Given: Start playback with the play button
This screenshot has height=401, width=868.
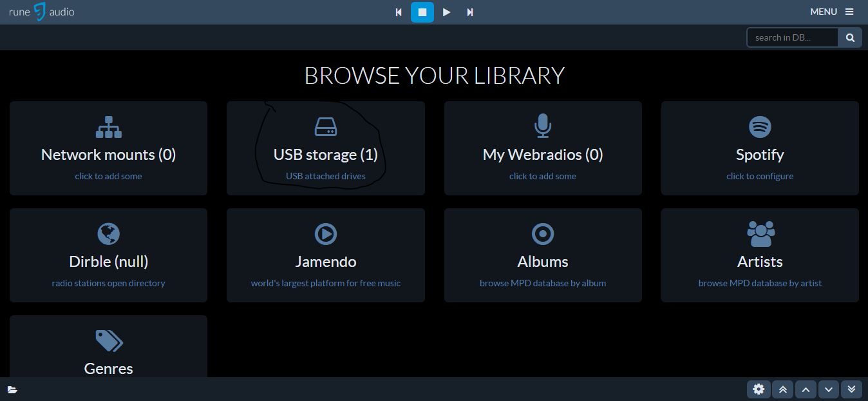Looking at the screenshot, I should pyautogui.click(x=446, y=12).
